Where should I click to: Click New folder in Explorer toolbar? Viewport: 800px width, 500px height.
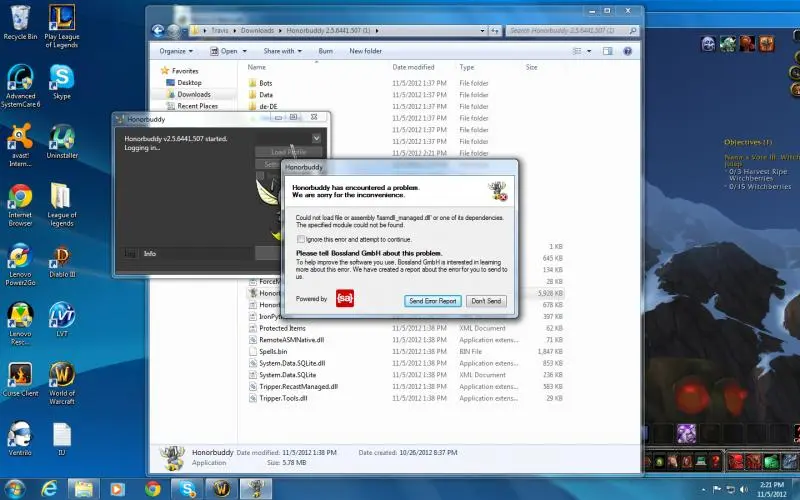(x=365, y=51)
